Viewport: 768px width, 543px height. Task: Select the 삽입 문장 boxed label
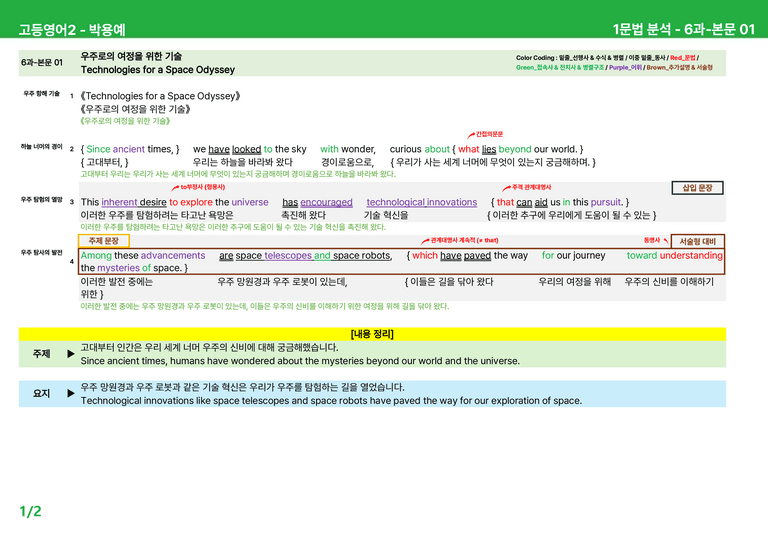click(697, 188)
